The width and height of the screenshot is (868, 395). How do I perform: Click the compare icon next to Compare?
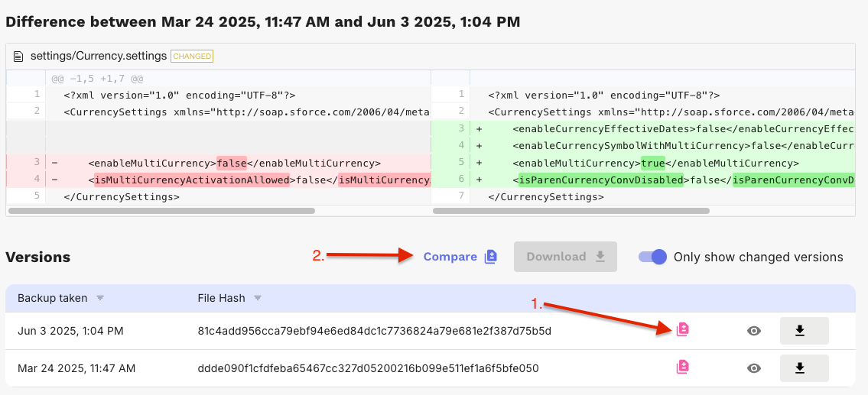pyautogui.click(x=491, y=257)
